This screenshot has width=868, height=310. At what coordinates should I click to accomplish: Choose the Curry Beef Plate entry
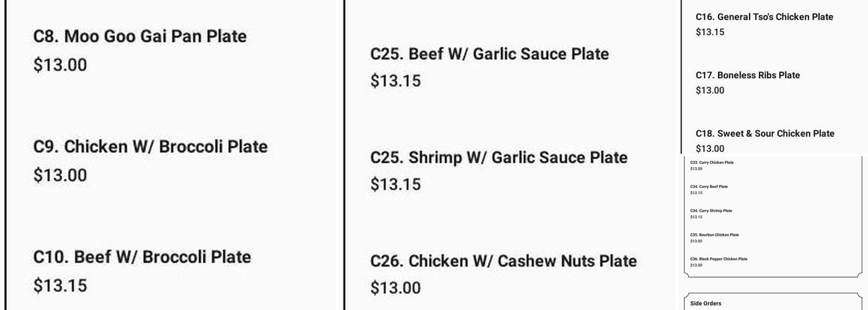709,187
